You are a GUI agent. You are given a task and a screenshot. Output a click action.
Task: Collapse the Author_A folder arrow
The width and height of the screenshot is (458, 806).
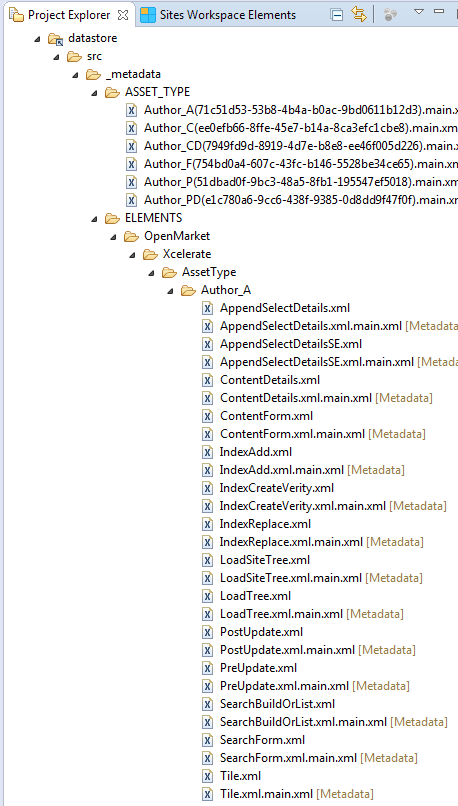click(x=170, y=291)
